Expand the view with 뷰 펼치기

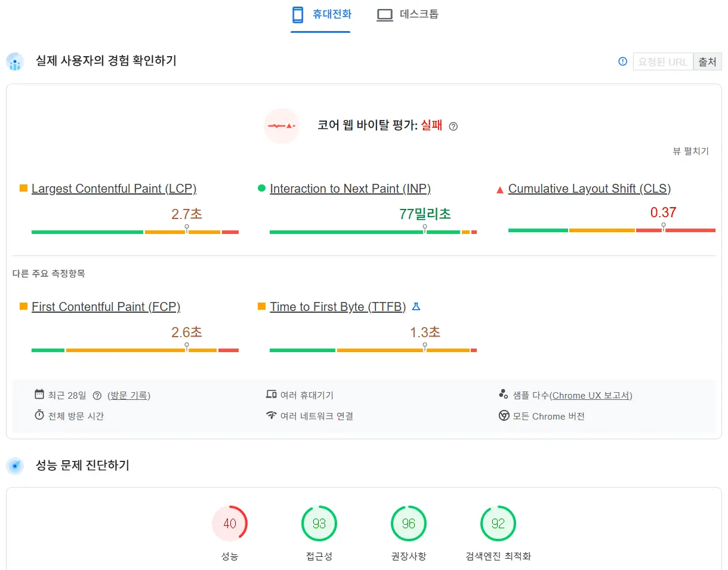click(690, 152)
